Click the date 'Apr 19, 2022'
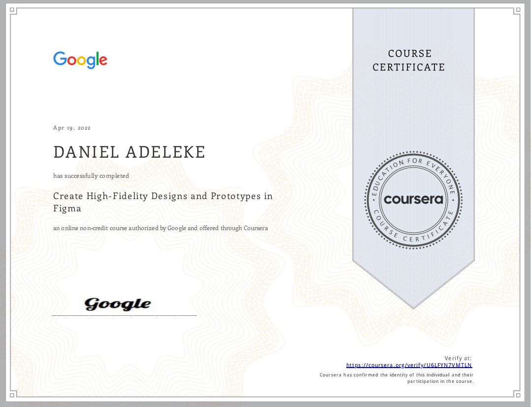Screen dimensions: 532x407 pyautogui.click(x=72, y=128)
